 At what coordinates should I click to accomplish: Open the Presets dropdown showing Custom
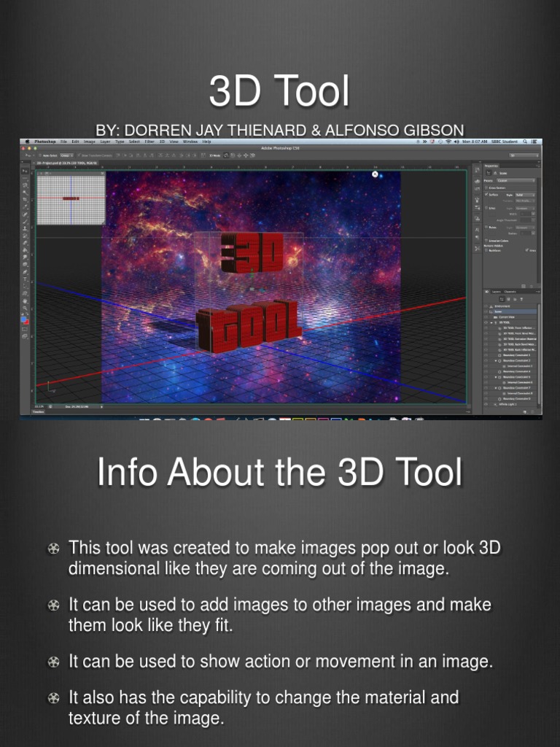[516, 181]
